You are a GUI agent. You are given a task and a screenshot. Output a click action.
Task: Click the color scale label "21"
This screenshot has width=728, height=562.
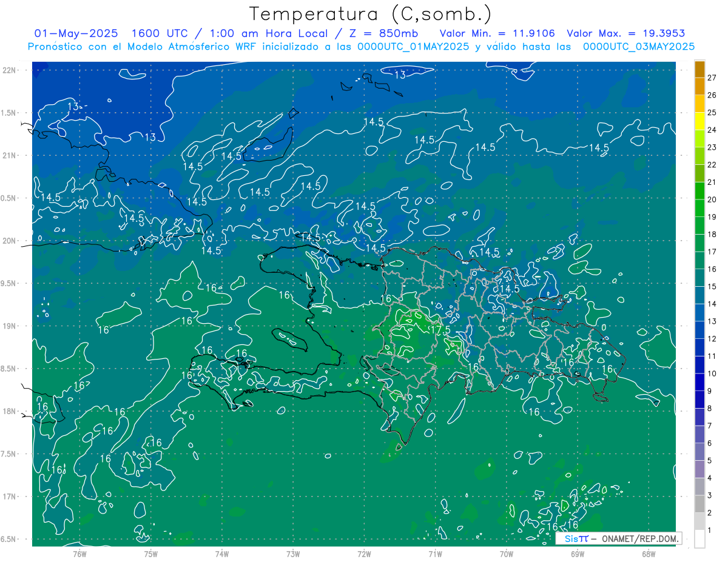[x=712, y=182]
